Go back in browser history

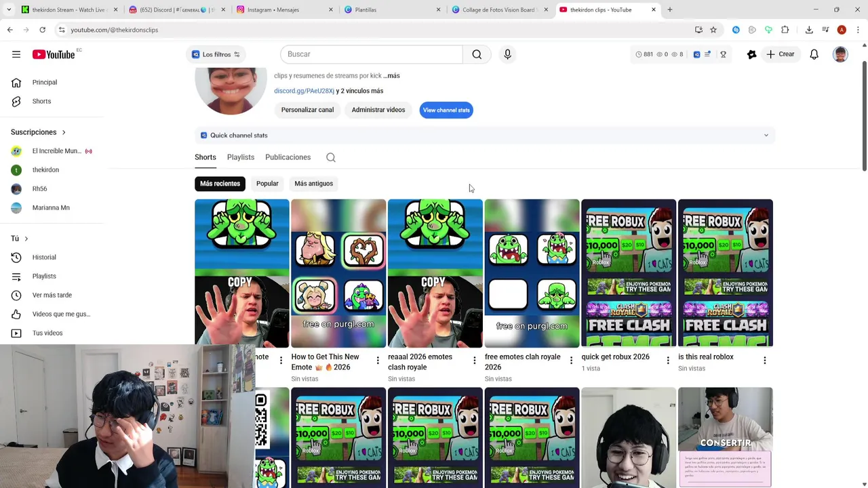pyautogui.click(x=9, y=30)
